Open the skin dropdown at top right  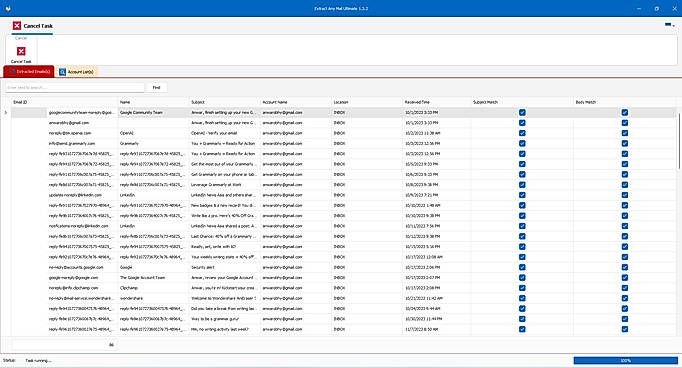[x=670, y=25]
